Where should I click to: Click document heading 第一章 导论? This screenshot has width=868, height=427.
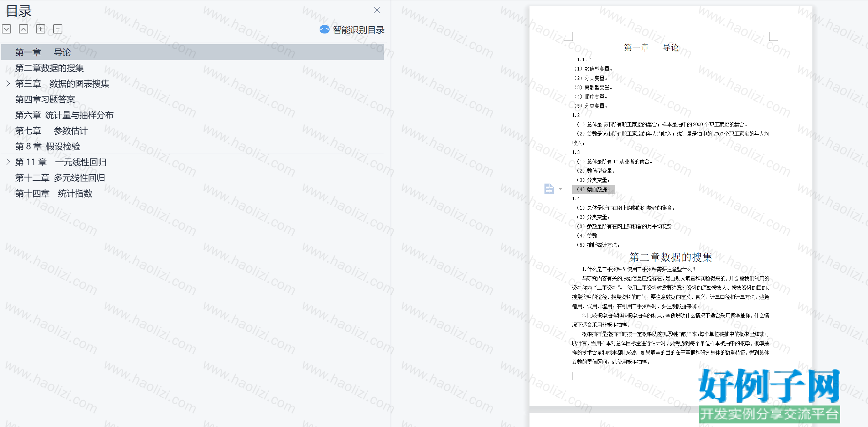(x=651, y=47)
